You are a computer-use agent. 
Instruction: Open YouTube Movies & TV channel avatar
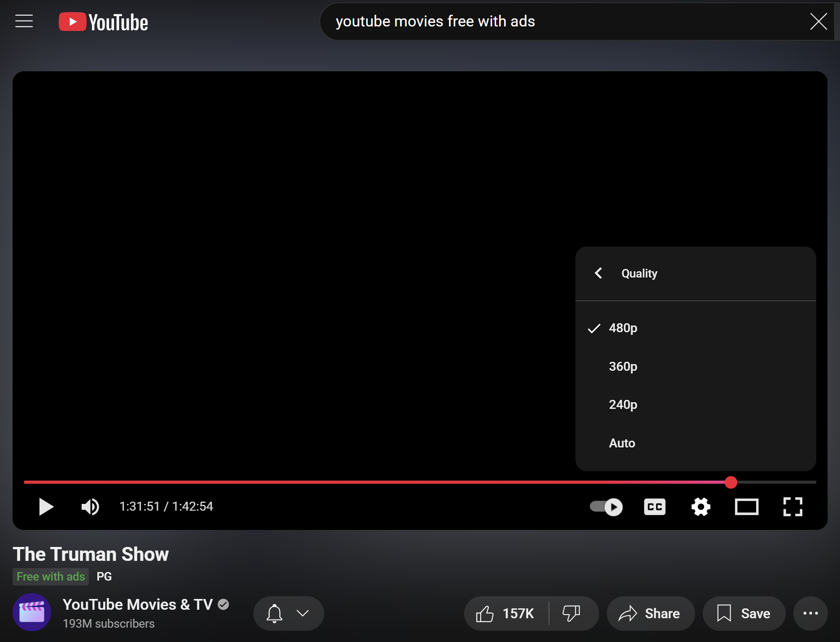[x=32, y=612]
